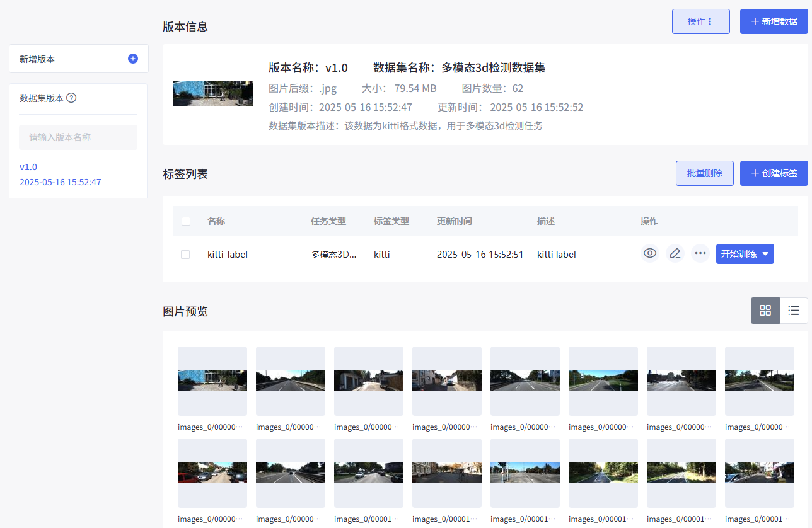Viewport: 812px width, 528px height.
Task: Click the 数据集版本描述 description line
Action: 405,125
